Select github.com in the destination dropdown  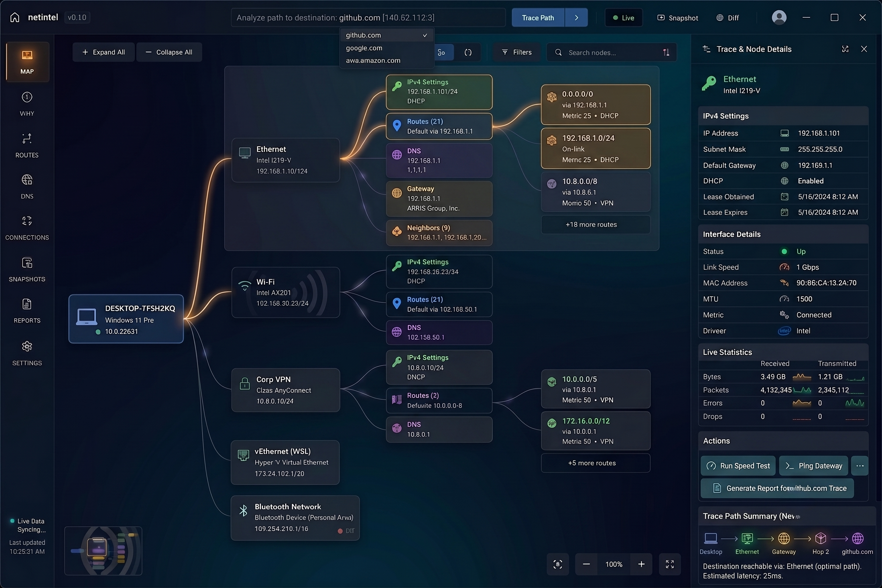point(387,35)
